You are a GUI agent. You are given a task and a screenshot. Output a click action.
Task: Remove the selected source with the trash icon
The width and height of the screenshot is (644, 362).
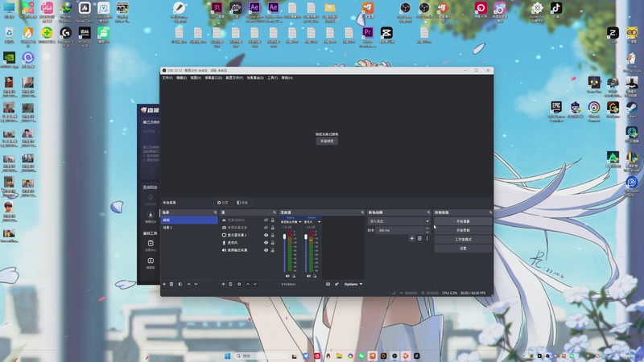231,284
